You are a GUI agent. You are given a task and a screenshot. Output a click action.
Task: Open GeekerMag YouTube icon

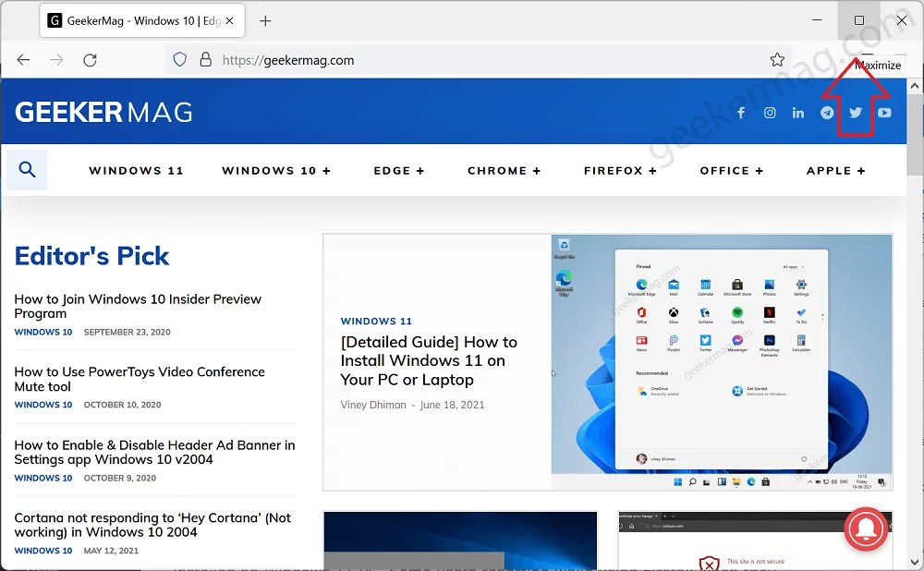884,113
